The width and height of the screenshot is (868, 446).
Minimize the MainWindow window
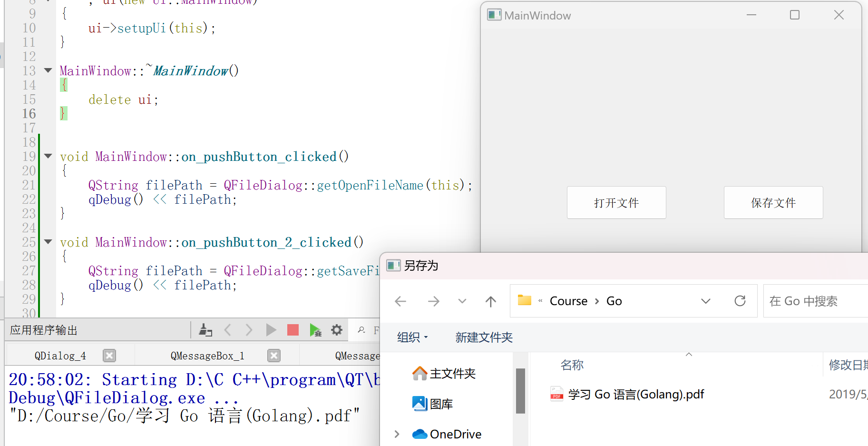pos(751,15)
